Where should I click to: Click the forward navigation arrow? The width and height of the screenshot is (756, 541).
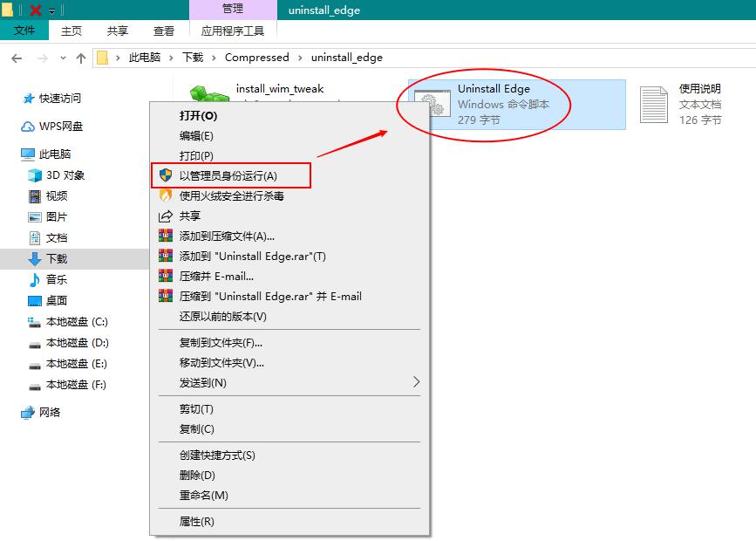point(43,58)
